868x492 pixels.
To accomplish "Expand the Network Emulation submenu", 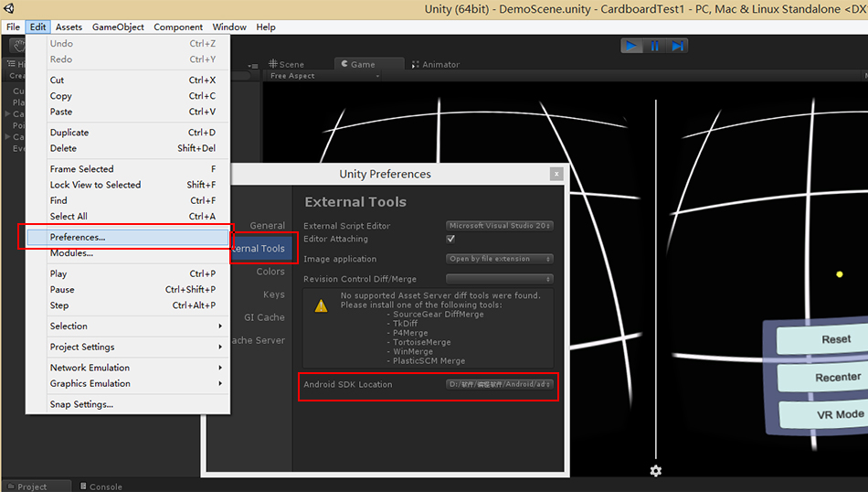I will point(128,368).
